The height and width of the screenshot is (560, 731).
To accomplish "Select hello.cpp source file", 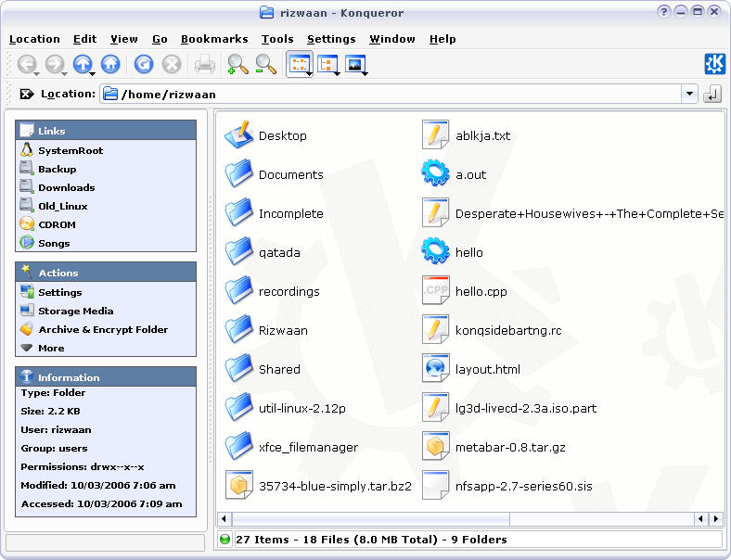I will 465,291.
